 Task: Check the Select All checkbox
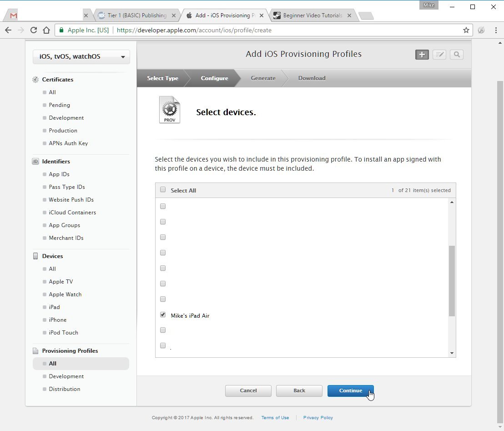click(x=163, y=190)
